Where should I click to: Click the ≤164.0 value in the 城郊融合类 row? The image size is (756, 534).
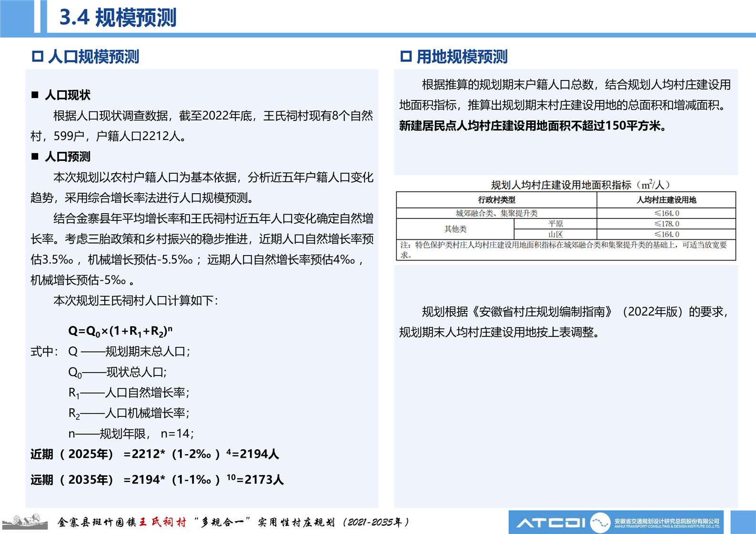[x=666, y=213]
